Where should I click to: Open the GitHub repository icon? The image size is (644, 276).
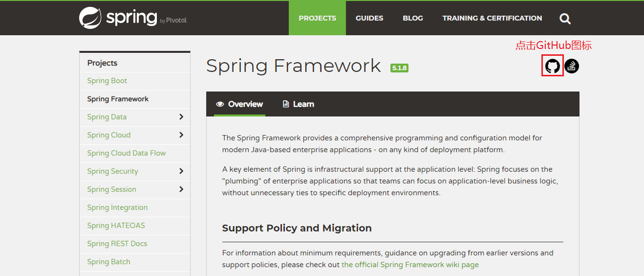pyautogui.click(x=552, y=66)
